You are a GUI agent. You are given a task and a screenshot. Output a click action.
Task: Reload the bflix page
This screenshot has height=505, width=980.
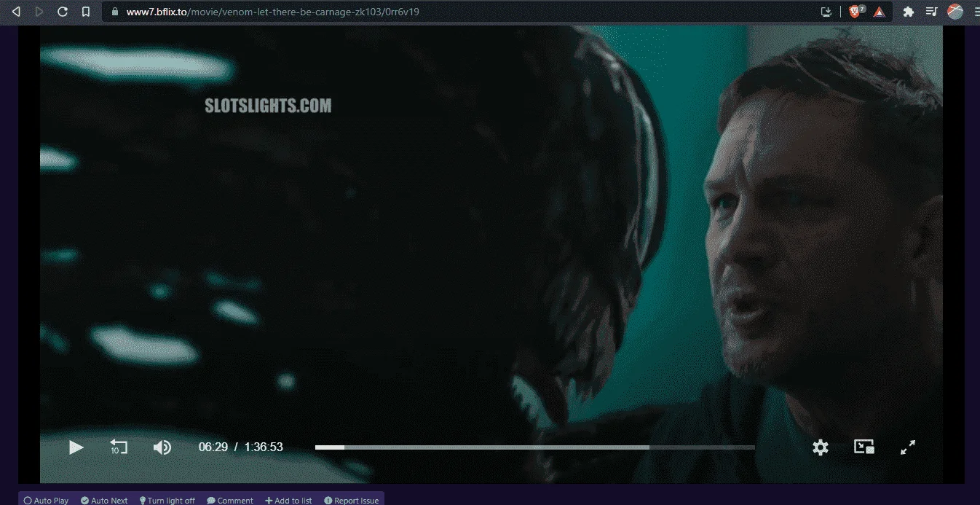click(x=63, y=12)
